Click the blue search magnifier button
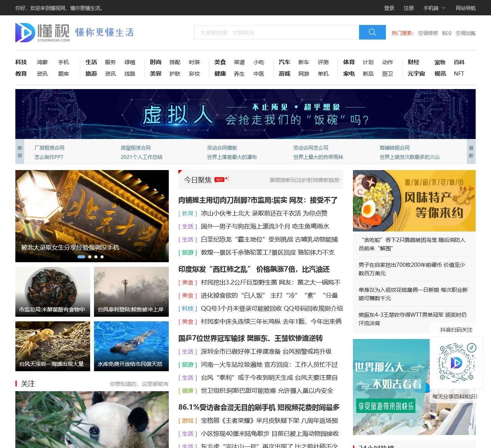The height and width of the screenshot is (448, 491). click(372, 32)
